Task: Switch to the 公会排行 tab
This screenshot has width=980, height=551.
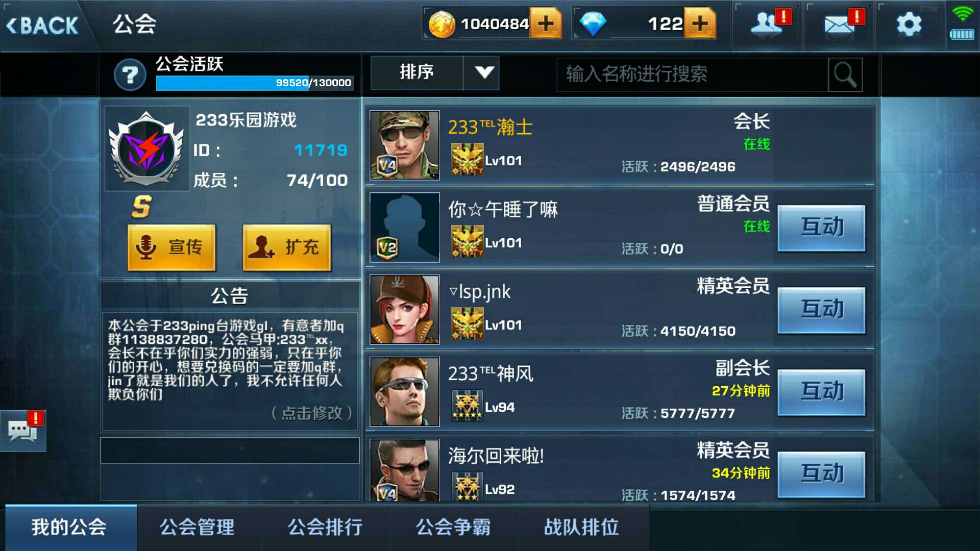Action: click(325, 528)
